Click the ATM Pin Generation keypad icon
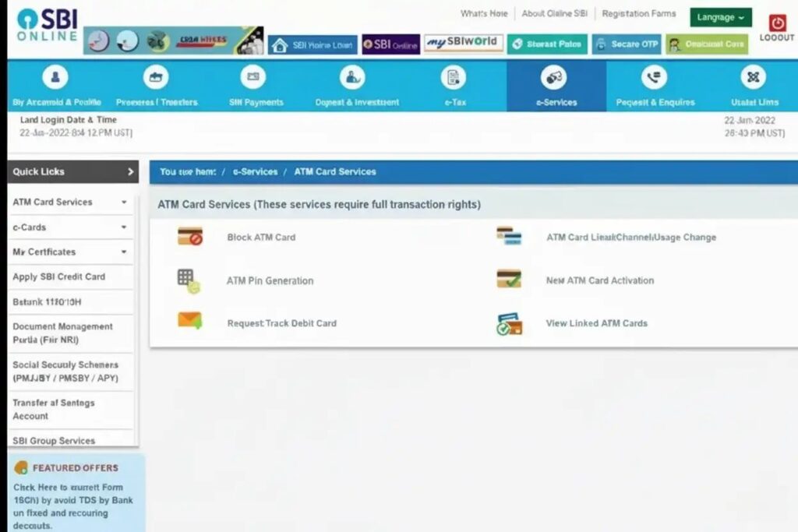Image resolution: width=798 pixels, height=532 pixels. 189,280
